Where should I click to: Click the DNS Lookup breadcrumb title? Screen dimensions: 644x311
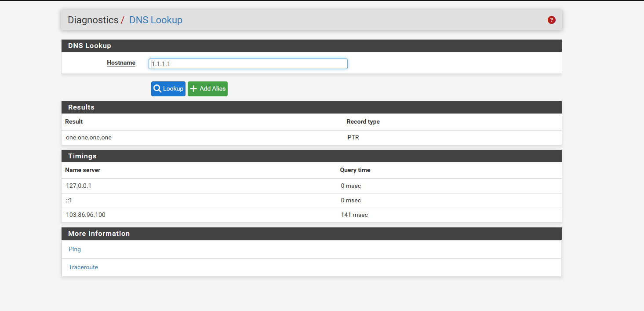[x=156, y=20]
